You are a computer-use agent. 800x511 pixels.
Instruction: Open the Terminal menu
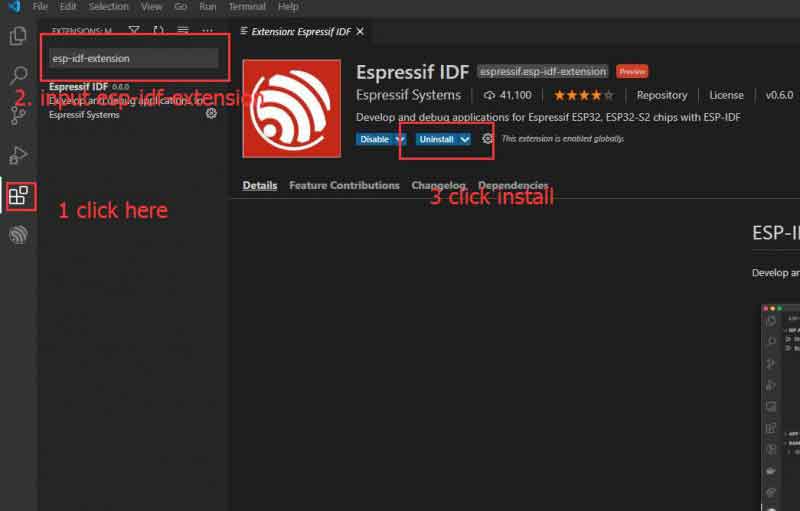tap(247, 7)
